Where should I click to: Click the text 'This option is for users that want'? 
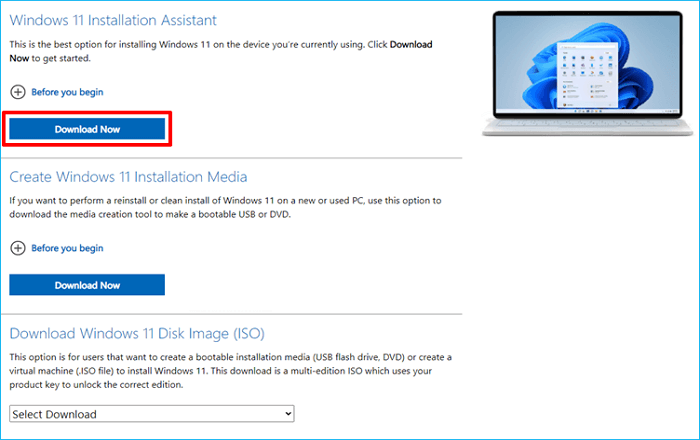coord(82,357)
